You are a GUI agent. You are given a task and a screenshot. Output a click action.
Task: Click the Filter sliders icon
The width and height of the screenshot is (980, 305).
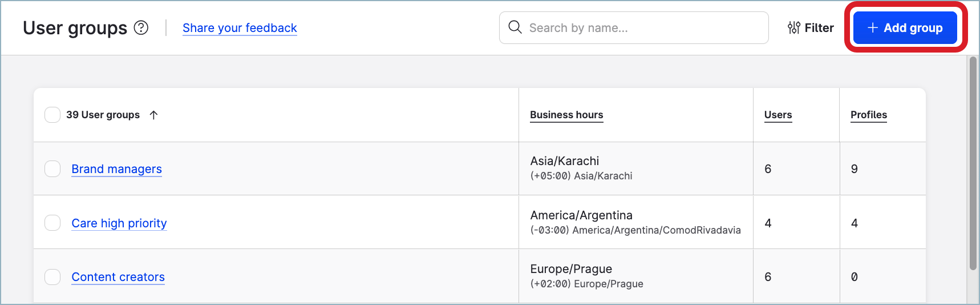coord(793,27)
